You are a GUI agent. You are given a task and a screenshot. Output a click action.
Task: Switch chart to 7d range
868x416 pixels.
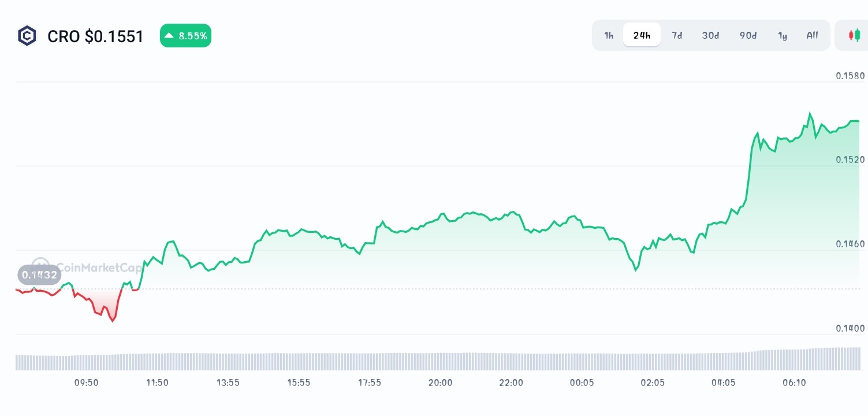click(x=677, y=35)
